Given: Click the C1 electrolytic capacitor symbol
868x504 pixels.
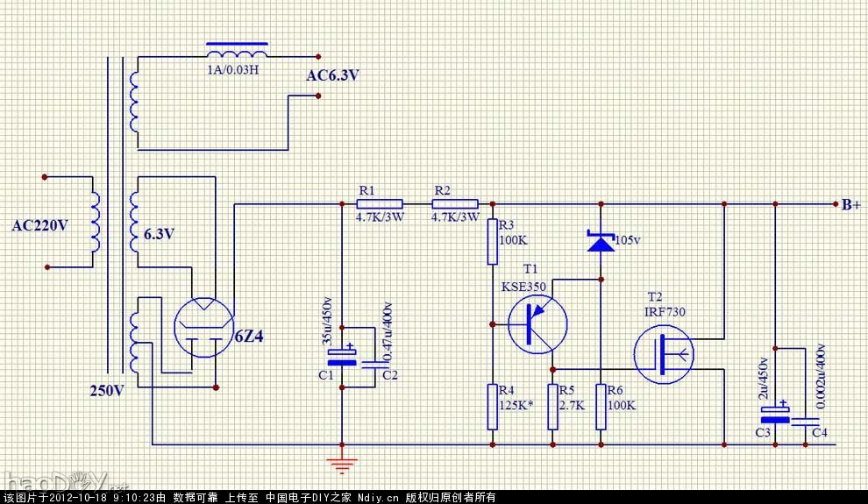Looking at the screenshot, I should click(342, 356).
